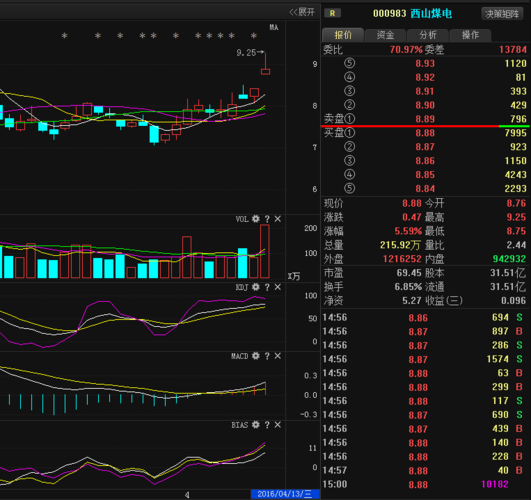This screenshot has height=500, width=531.
Task: Click 市盈 value 69.45
Action: click(x=409, y=273)
